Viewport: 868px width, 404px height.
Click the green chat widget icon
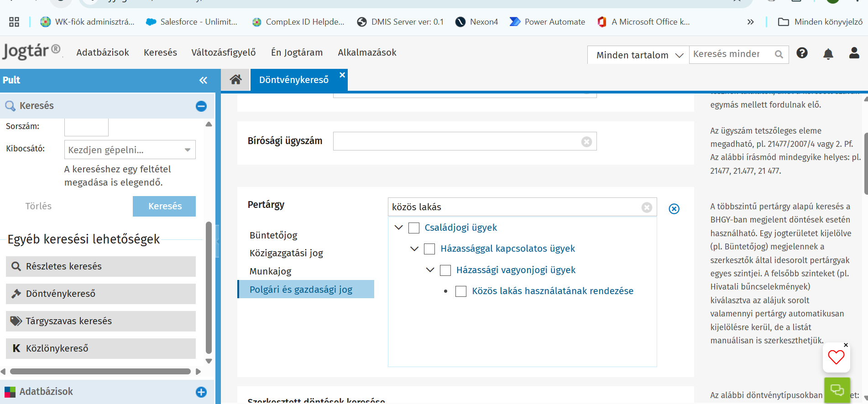[837, 390]
